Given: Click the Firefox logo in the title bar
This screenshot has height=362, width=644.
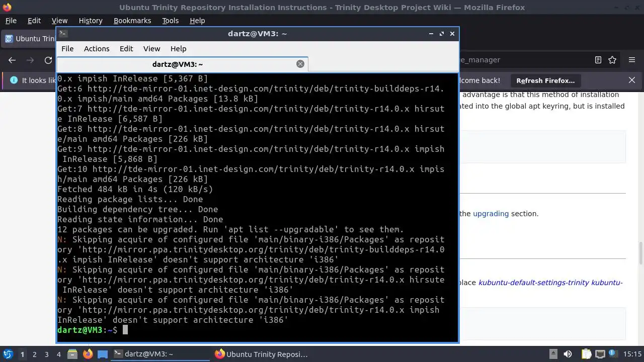Looking at the screenshot, I should [x=7, y=7].
